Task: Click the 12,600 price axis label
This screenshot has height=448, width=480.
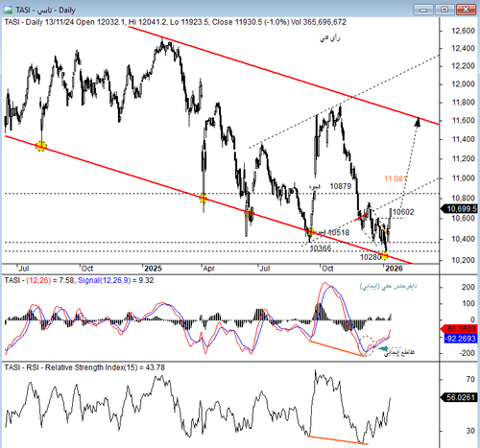Action: click(x=463, y=31)
